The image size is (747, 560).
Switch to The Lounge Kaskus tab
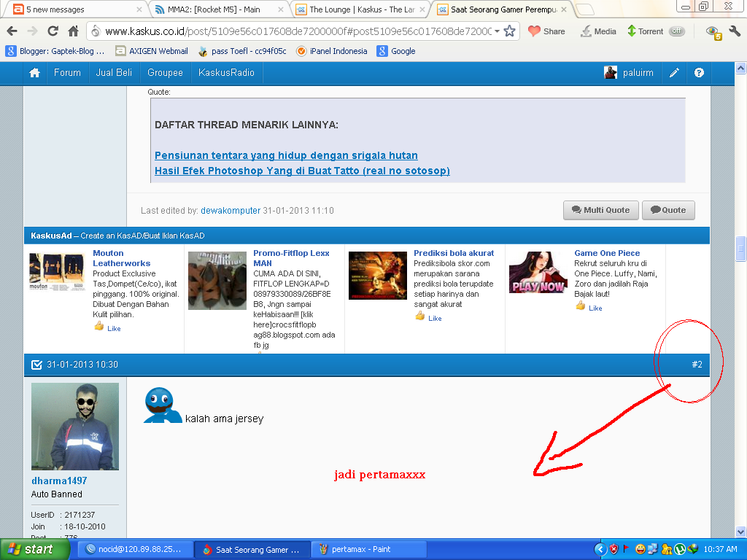point(360,9)
